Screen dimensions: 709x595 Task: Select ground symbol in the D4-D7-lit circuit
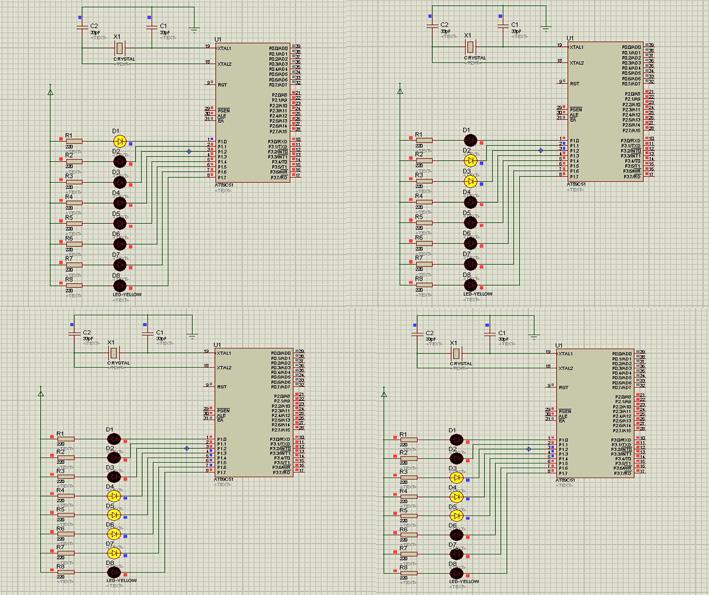coord(192,336)
